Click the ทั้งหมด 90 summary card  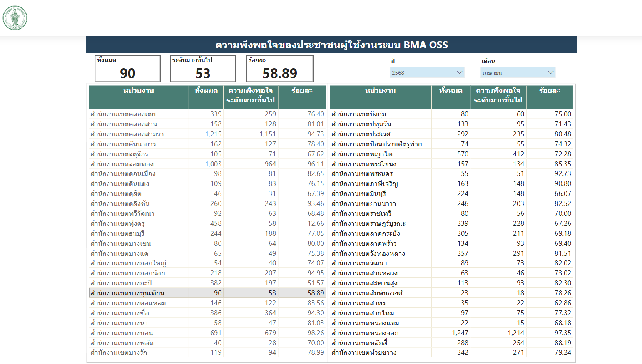coord(127,69)
